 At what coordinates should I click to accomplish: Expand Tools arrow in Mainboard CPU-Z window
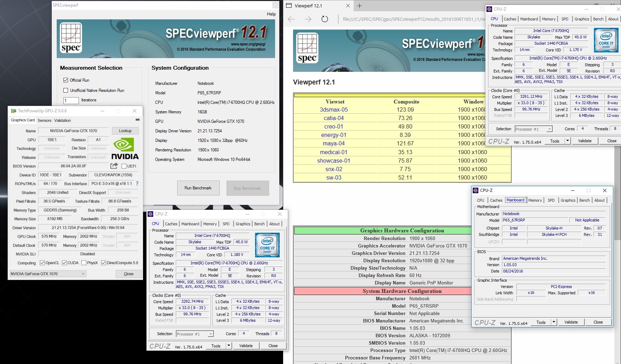(554, 322)
